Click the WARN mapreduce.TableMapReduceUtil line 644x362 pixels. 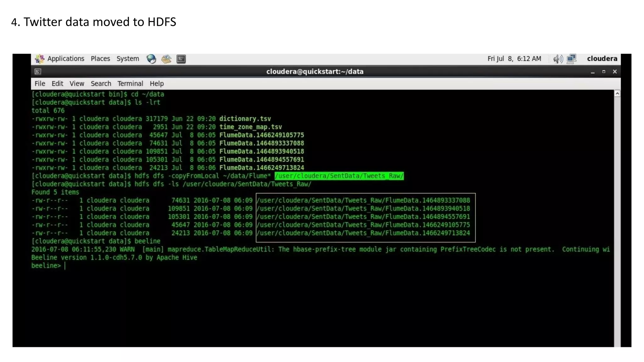(x=320, y=250)
